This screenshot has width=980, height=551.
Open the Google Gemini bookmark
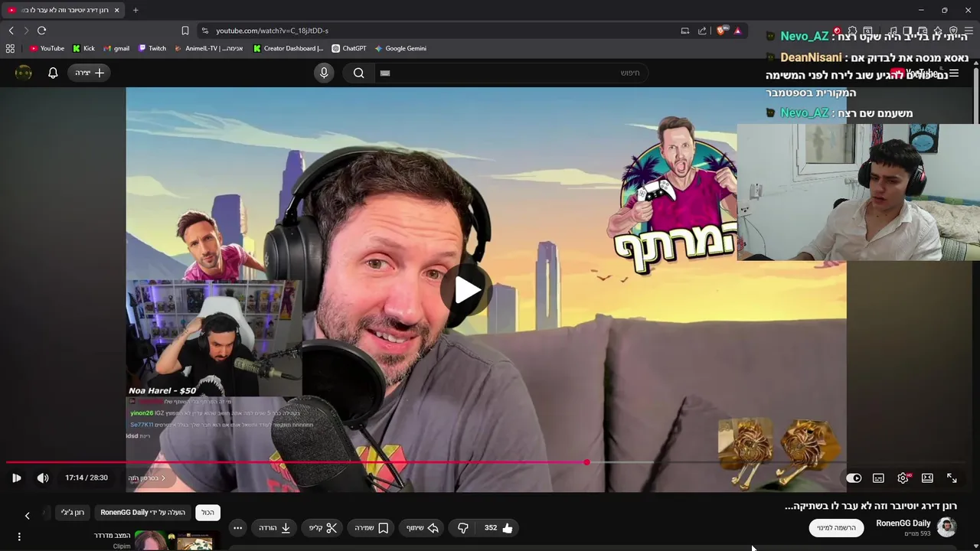pyautogui.click(x=400, y=48)
